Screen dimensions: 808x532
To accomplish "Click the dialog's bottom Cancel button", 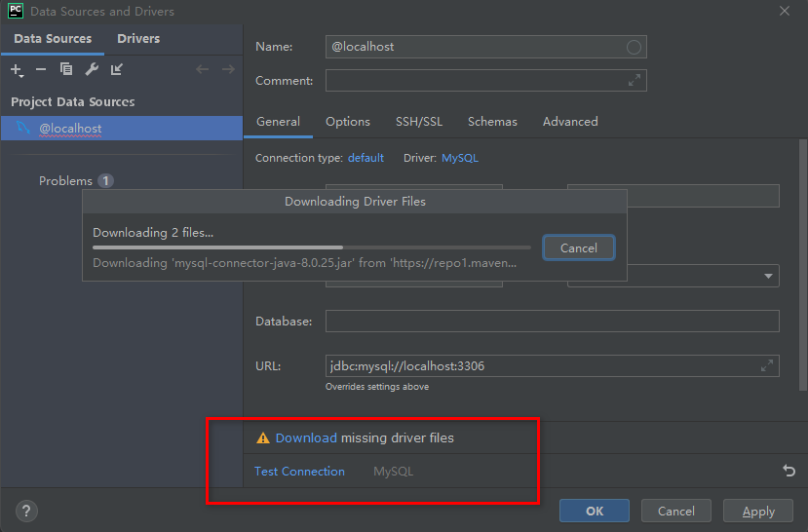I will point(676,511).
